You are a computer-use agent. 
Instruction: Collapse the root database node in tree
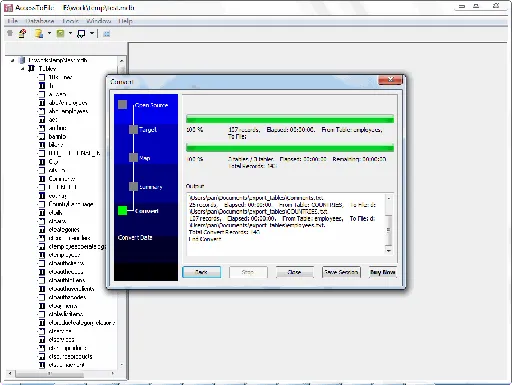click(x=13, y=60)
